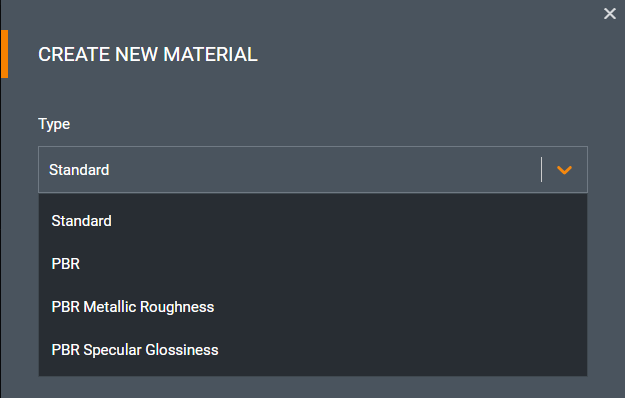
Task: Close the Create New Material dialog
Action: [x=609, y=14]
